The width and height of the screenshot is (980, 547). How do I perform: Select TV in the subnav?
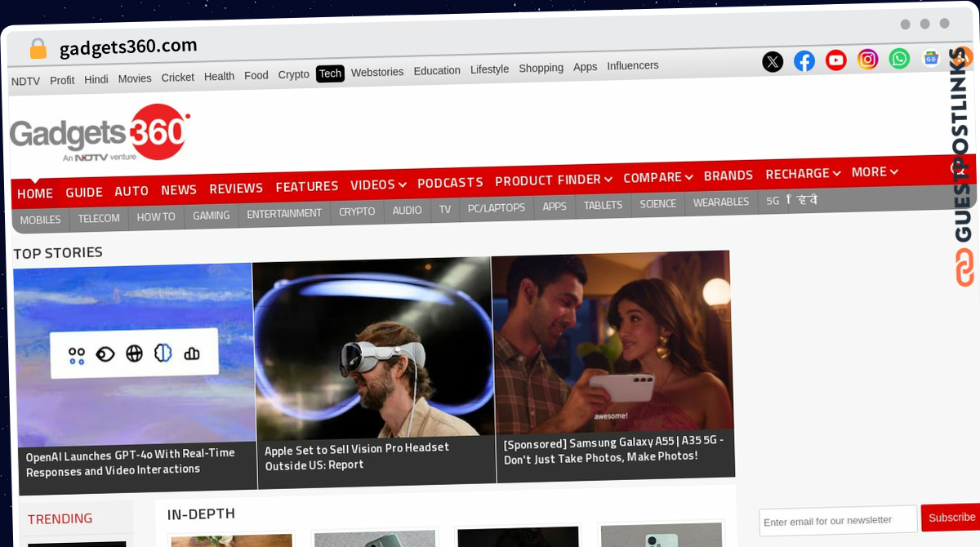[x=445, y=210]
